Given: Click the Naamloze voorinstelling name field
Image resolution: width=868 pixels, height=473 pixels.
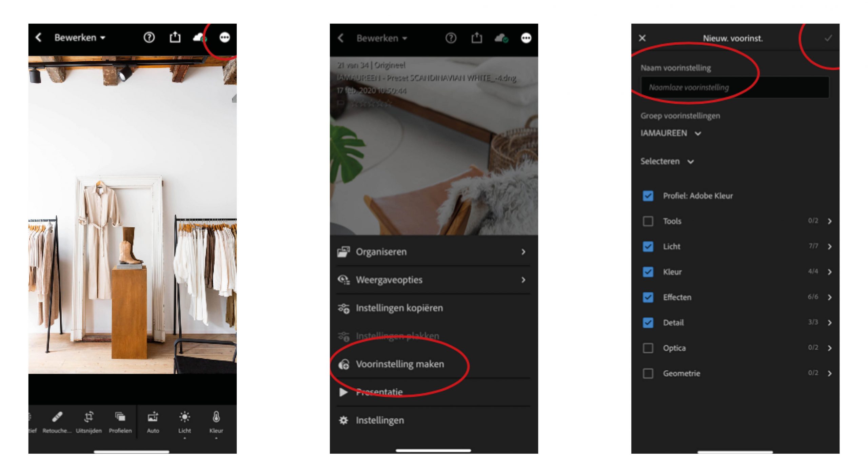Looking at the screenshot, I should 734,87.
